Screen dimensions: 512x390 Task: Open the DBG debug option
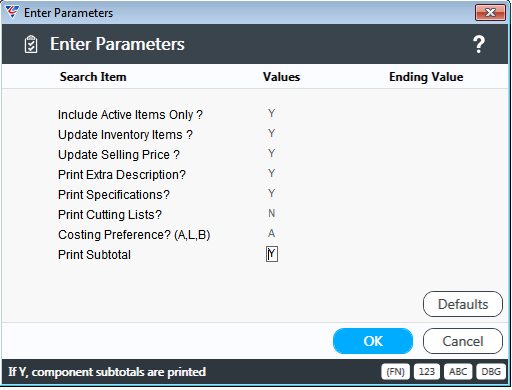(x=491, y=372)
